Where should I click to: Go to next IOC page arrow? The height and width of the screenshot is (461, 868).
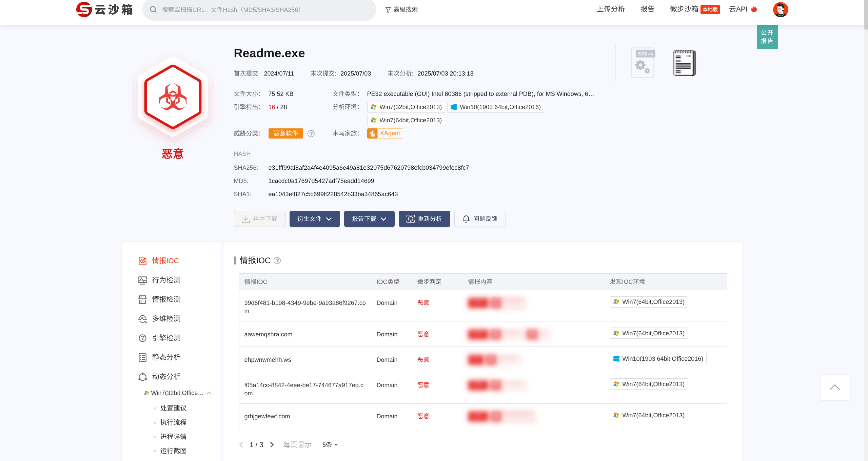(272, 445)
